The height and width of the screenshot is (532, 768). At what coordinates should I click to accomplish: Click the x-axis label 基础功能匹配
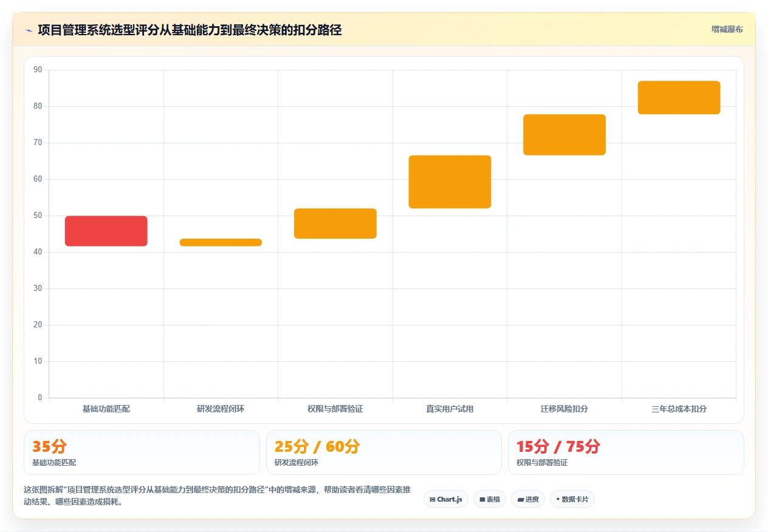pos(106,409)
